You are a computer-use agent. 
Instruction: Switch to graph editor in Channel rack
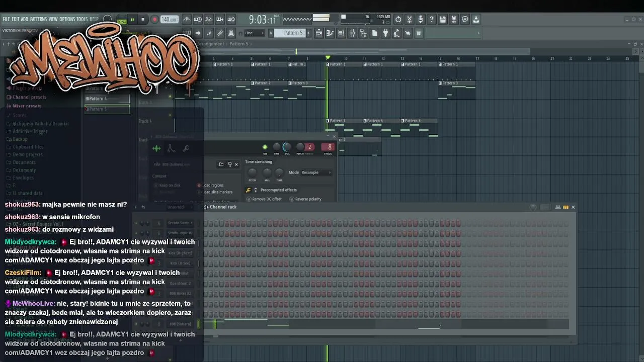558,207
